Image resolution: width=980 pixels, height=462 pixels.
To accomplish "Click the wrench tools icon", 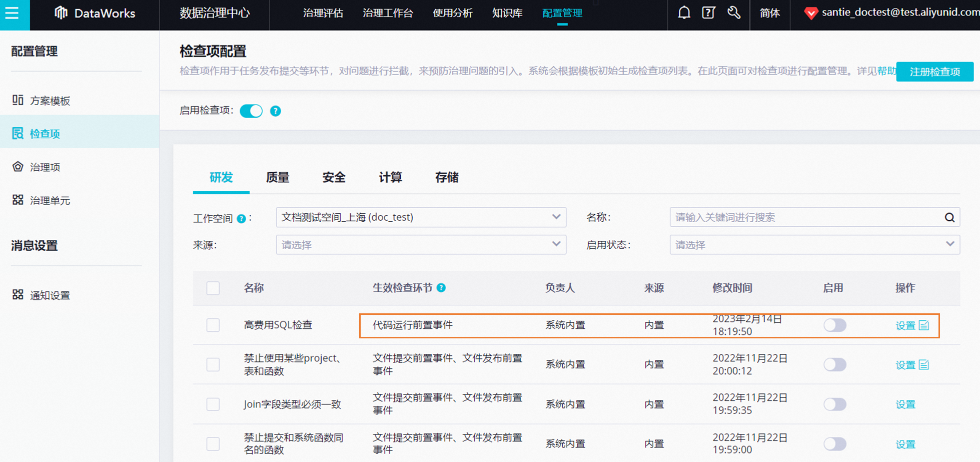I will pos(734,13).
